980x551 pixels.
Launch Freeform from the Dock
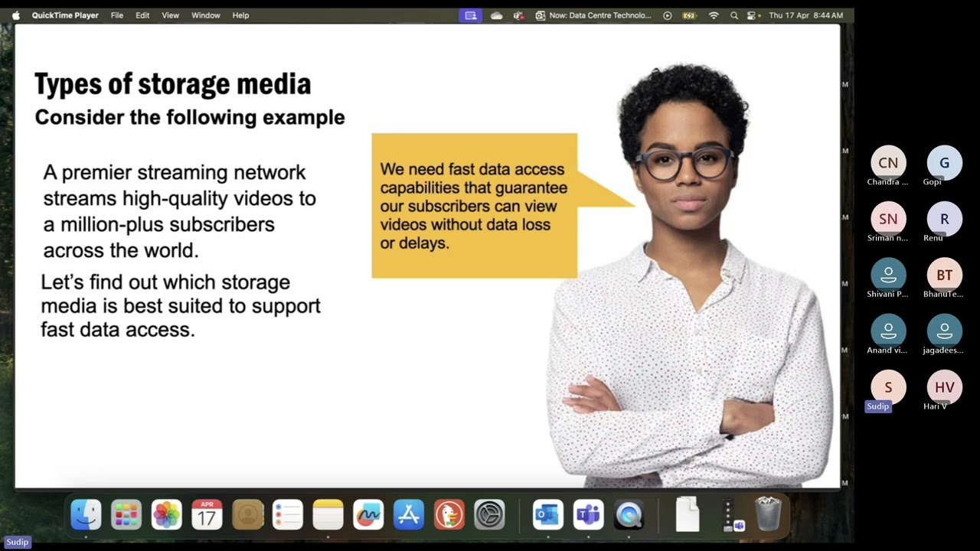(x=368, y=514)
